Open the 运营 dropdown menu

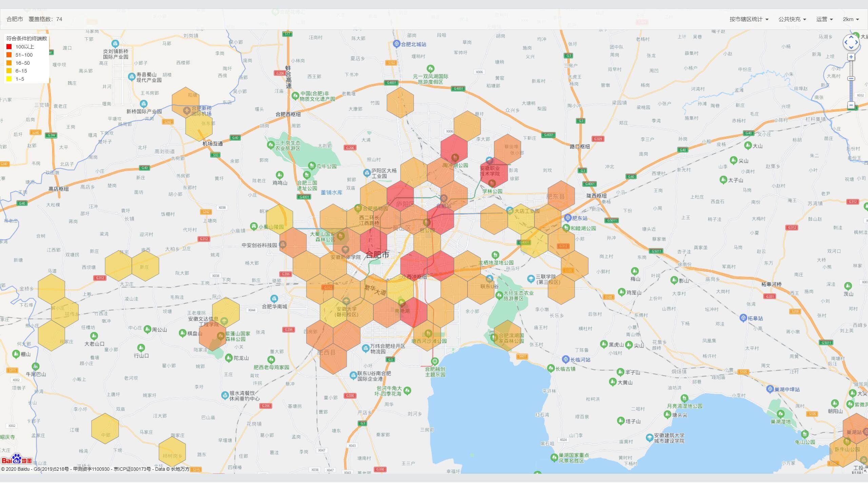point(824,19)
